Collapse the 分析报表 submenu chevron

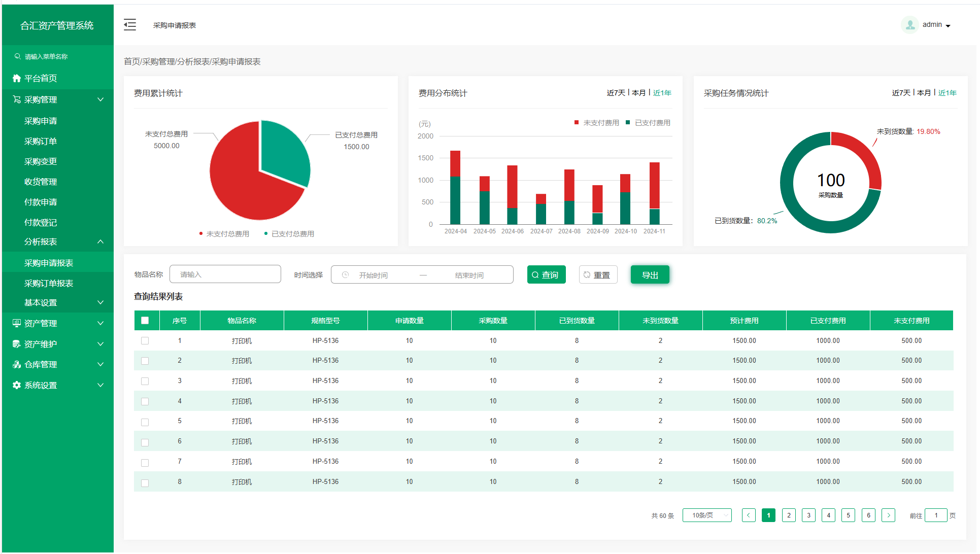100,242
